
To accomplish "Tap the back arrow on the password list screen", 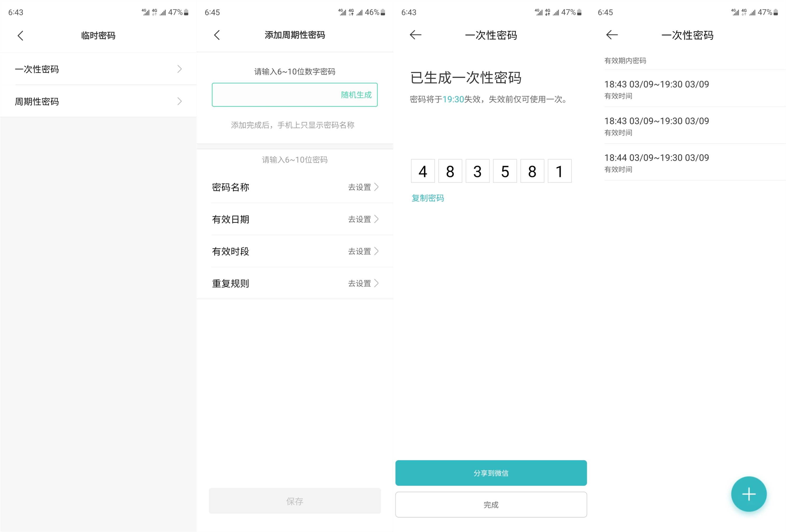I will [612, 35].
